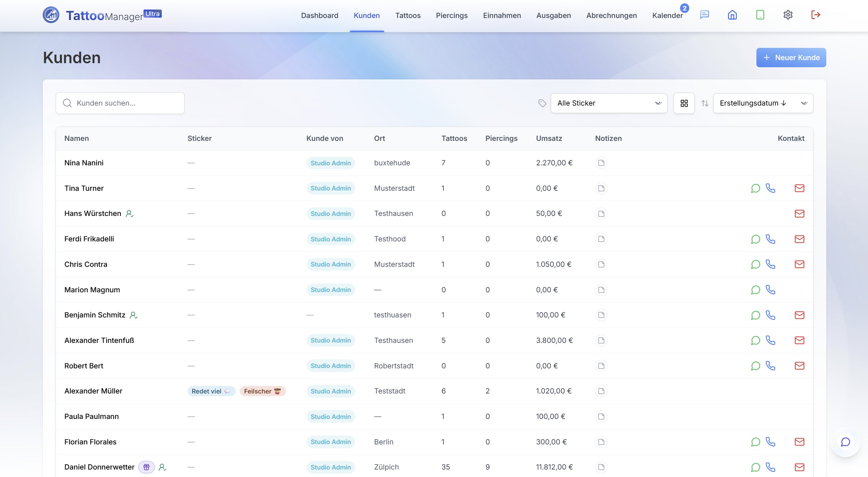Email Tina Turner via envelope icon

click(799, 188)
